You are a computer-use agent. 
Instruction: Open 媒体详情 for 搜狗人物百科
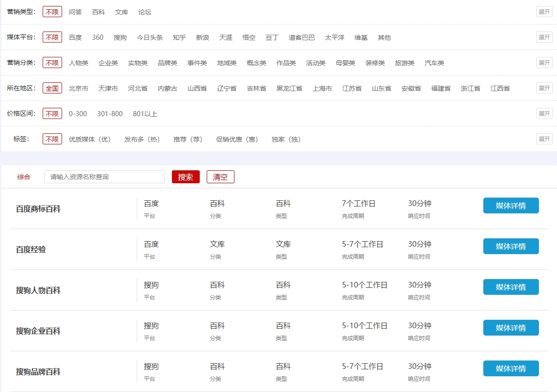(511, 287)
